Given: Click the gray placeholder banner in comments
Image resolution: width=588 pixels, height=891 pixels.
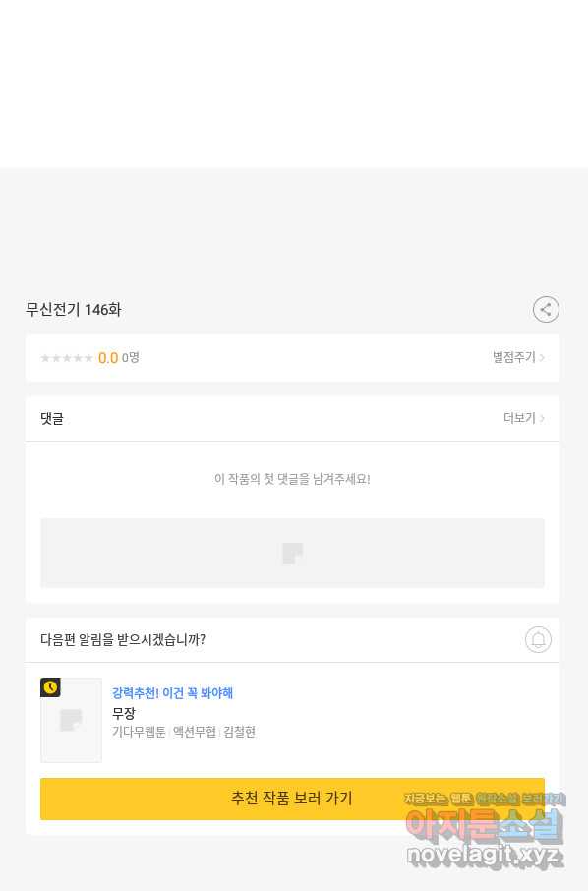Looking at the screenshot, I should [292, 553].
